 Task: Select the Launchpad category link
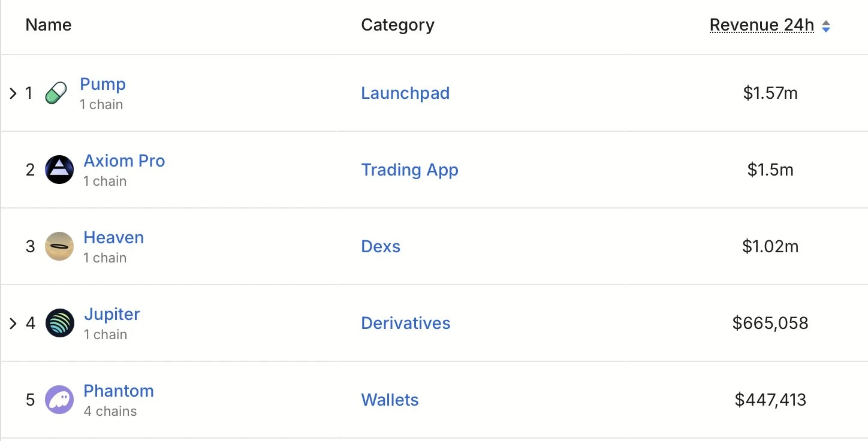pos(405,93)
